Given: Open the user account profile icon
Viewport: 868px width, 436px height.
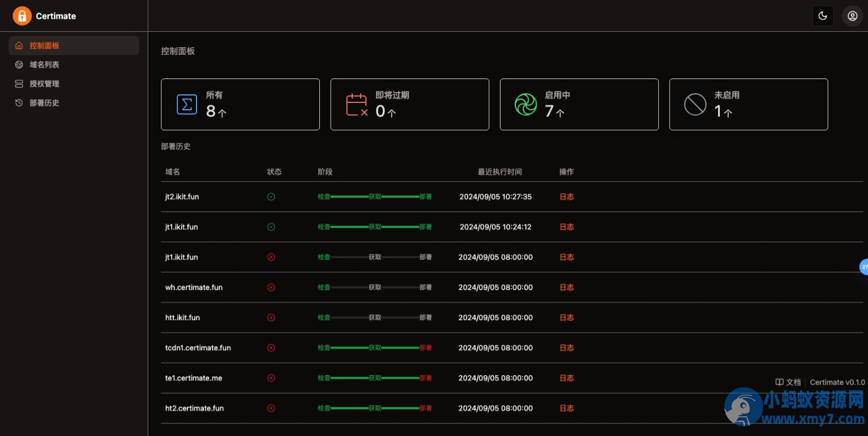Looking at the screenshot, I should pos(852,16).
